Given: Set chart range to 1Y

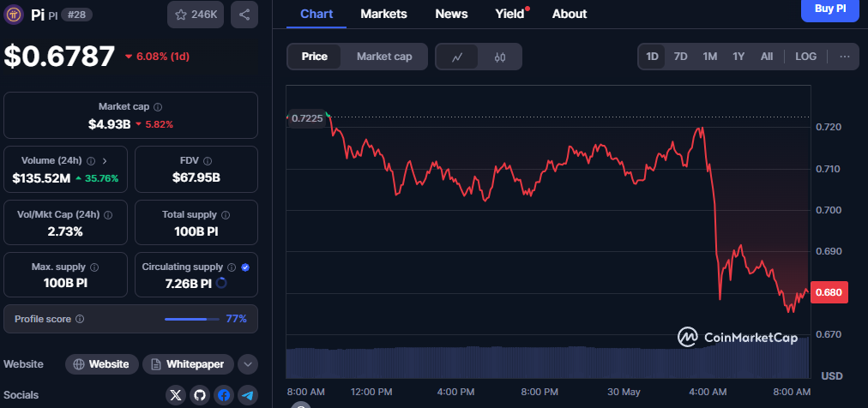Looking at the screenshot, I should coord(738,57).
